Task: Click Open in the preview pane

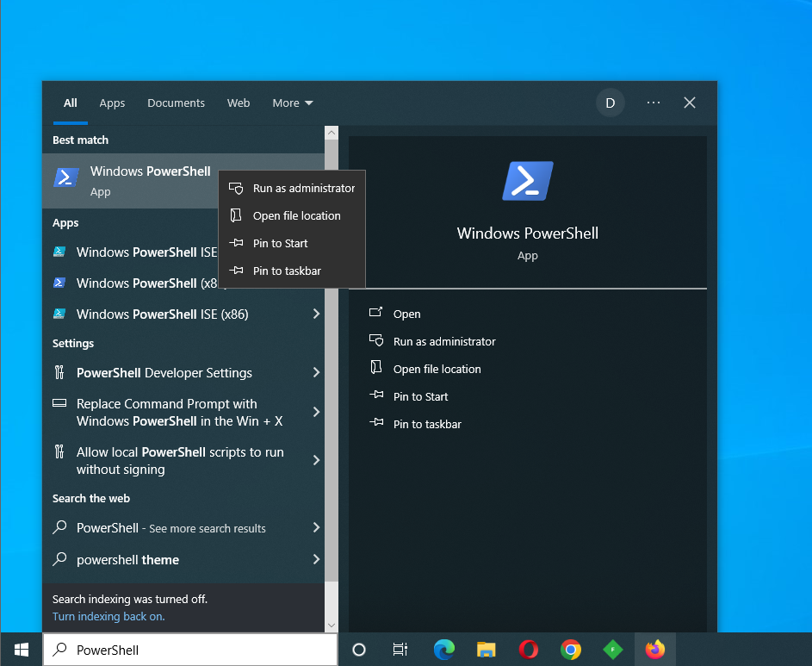Action: (406, 314)
